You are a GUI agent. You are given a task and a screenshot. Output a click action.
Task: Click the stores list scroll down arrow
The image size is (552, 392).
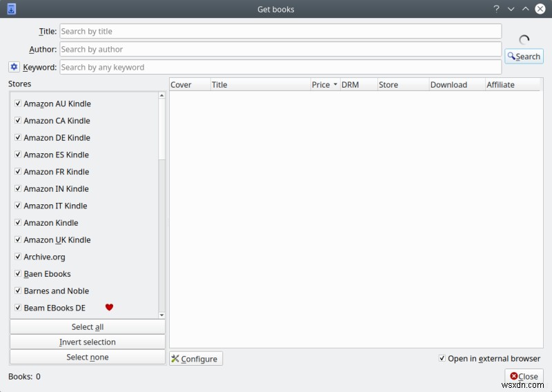tap(161, 315)
